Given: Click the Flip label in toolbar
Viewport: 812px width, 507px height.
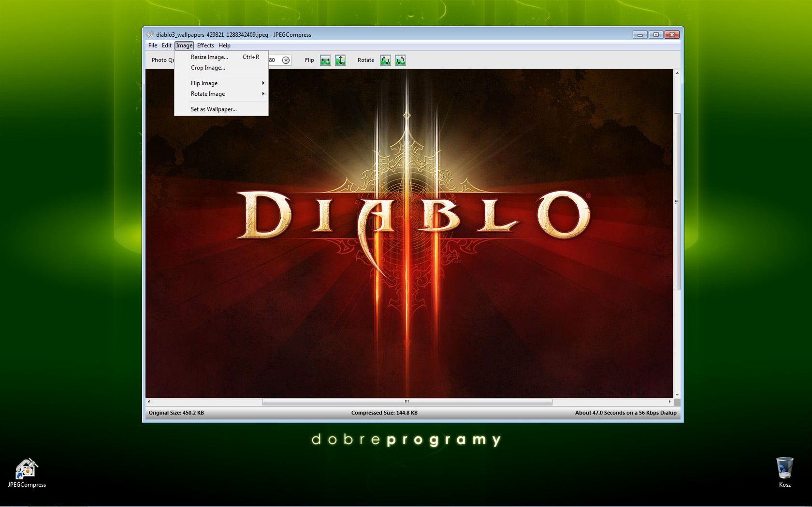Looking at the screenshot, I should pos(309,60).
